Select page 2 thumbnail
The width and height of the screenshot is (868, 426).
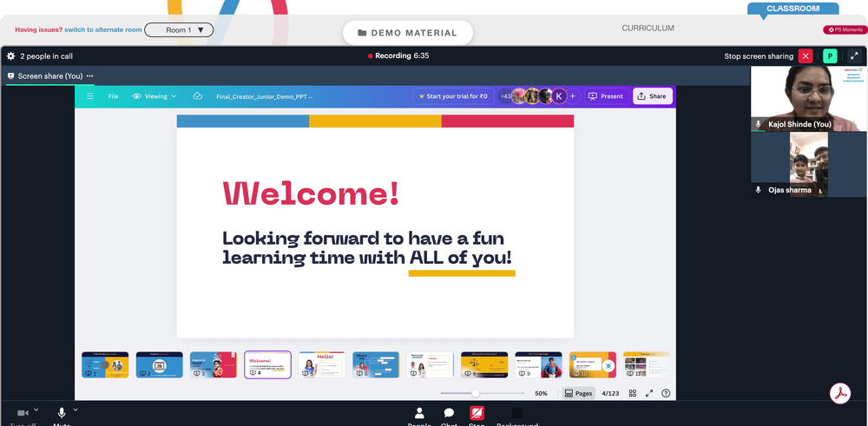(160, 364)
